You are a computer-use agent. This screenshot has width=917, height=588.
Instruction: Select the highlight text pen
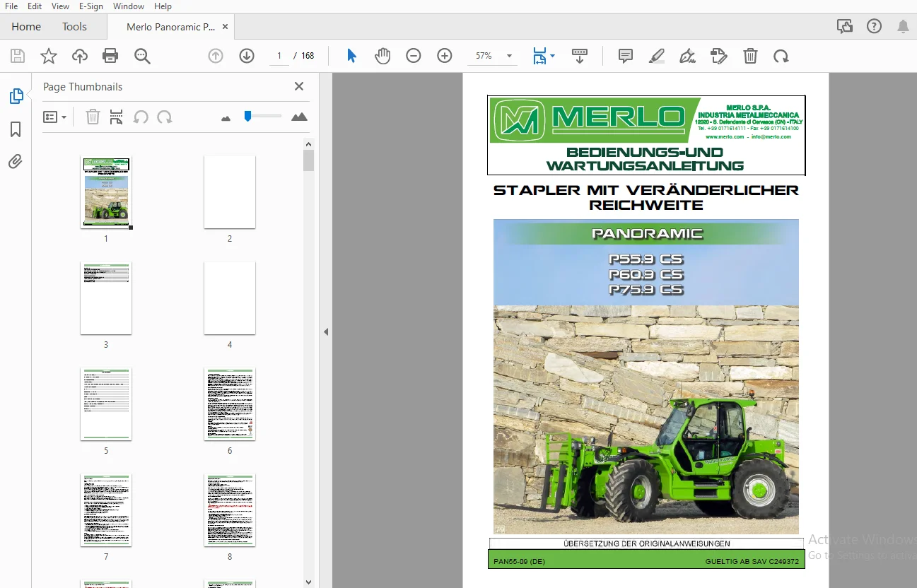point(657,56)
